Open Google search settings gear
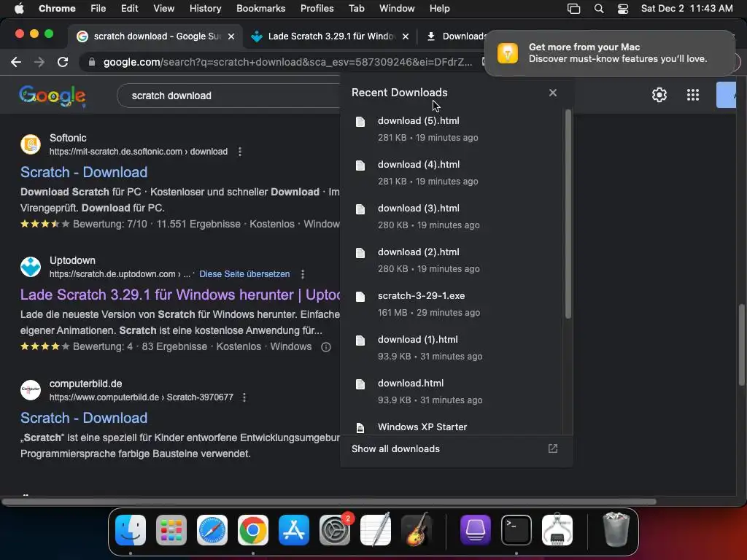The width and height of the screenshot is (747, 560). coord(659,95)
